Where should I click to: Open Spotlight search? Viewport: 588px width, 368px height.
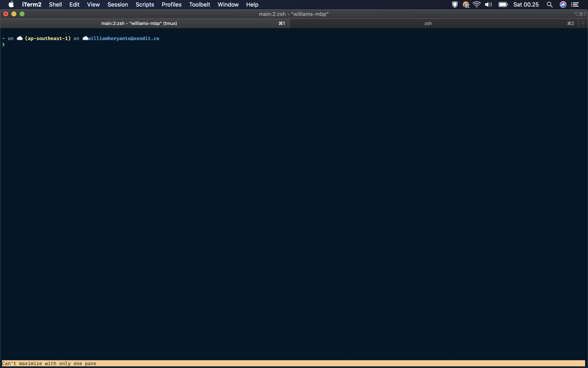(x=550, y=4)
